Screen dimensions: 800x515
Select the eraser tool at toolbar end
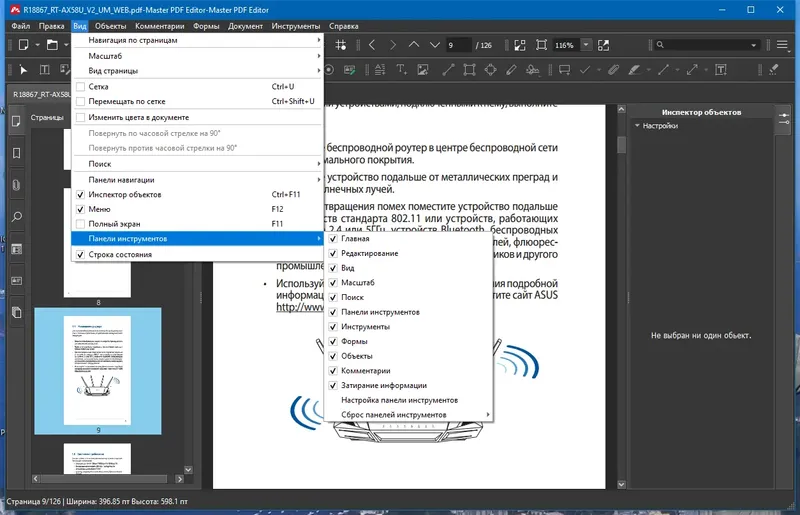point(773,69)
